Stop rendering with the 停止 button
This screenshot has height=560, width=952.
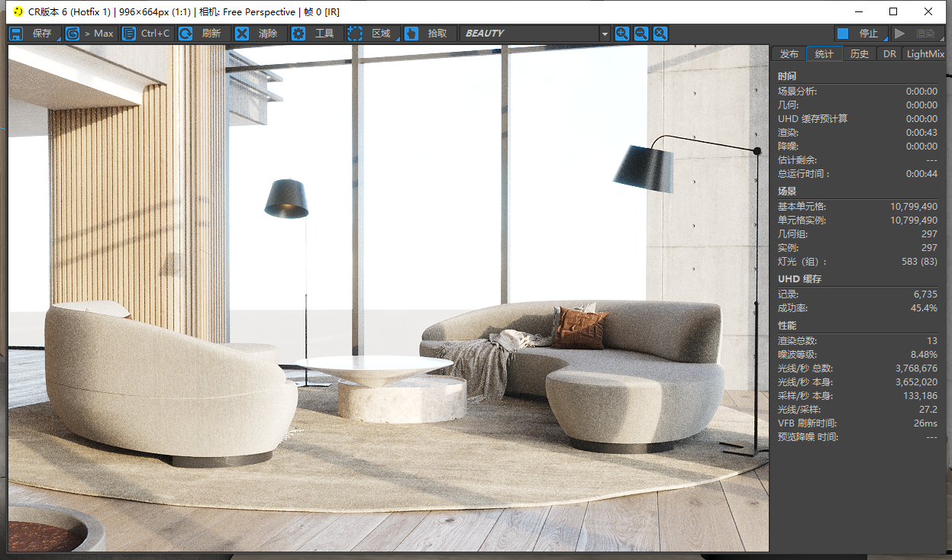[860, 34]
